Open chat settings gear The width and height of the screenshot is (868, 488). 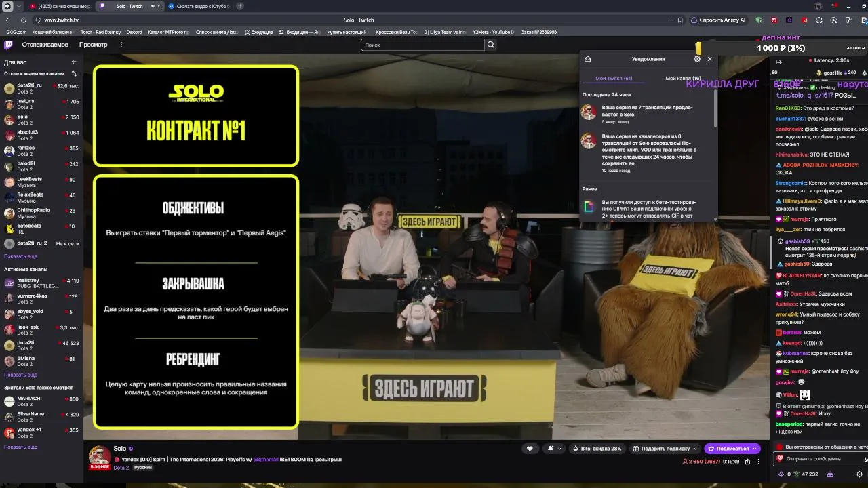pos(859,474)
